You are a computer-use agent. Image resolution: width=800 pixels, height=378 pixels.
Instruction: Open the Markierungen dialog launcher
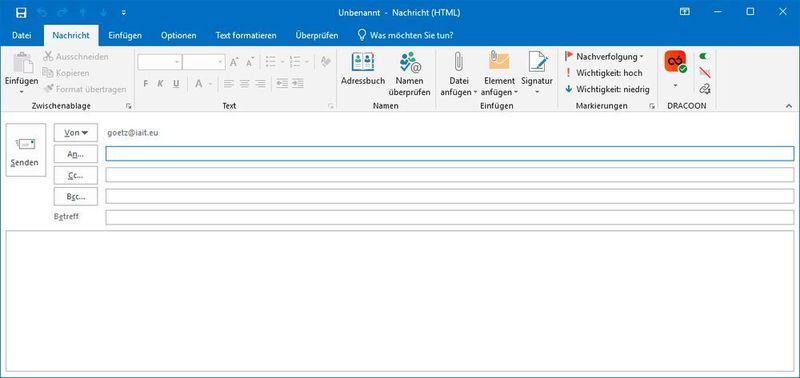652,106
